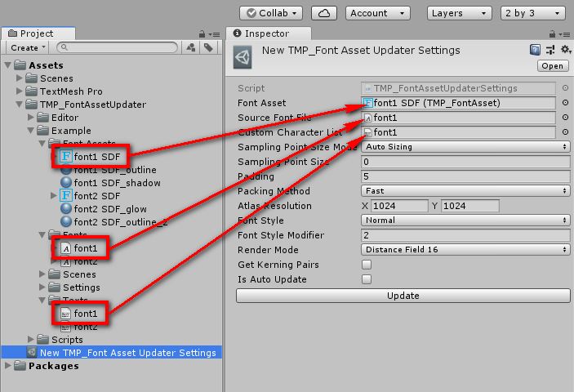This screenshot has width=574, height=392.
Task: Expand the font2 SDF asset
Action: (54, 196)
